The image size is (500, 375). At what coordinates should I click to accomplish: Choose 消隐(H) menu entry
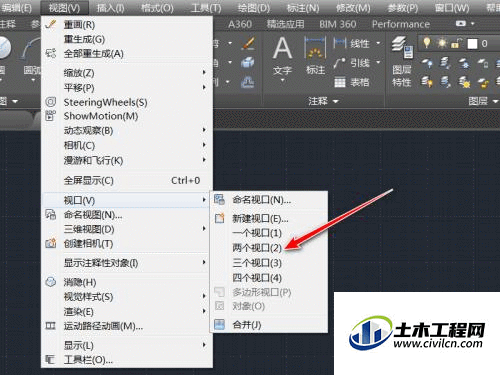(x=127, y=282)
